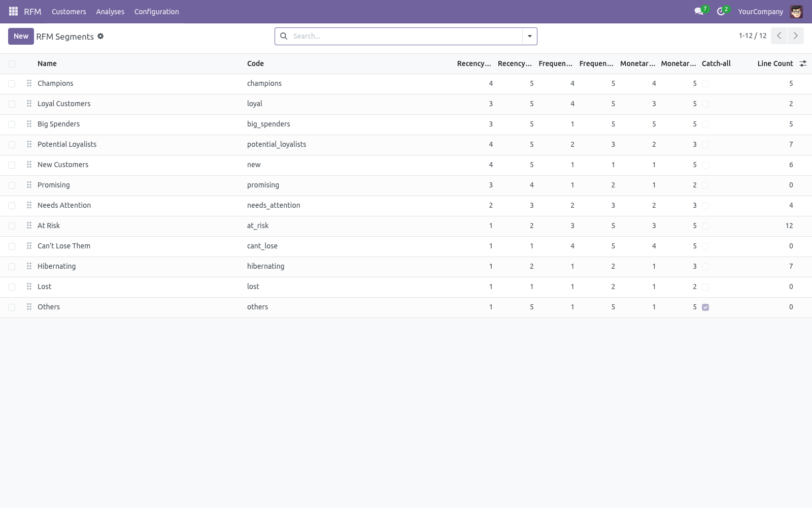Grab the drag handle of Big Spenders row

pos(29,124)
